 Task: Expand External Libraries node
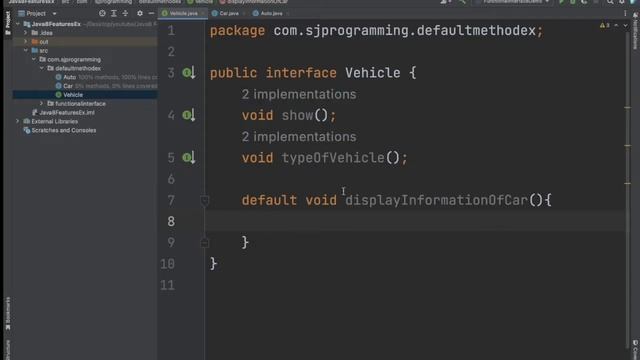18,121
